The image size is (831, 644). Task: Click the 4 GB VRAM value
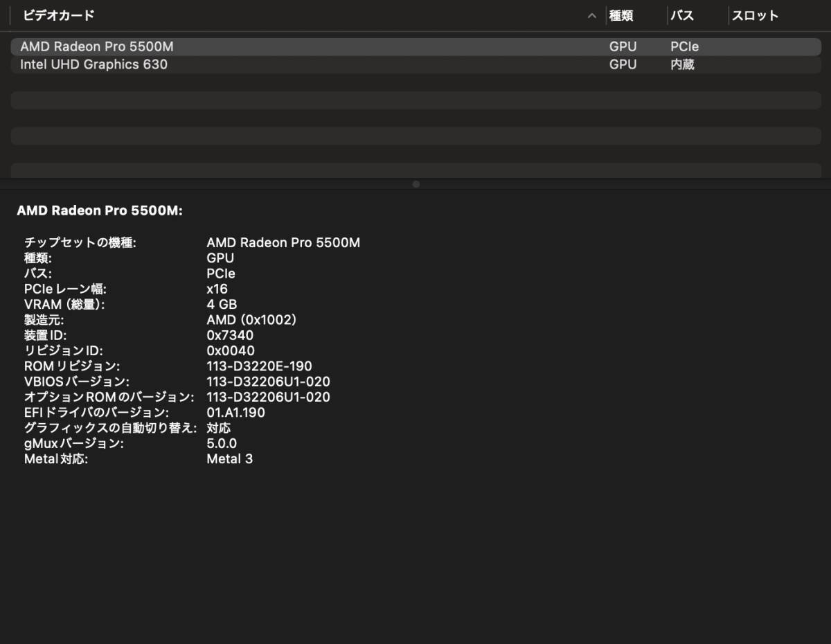[x=222, y=304]
